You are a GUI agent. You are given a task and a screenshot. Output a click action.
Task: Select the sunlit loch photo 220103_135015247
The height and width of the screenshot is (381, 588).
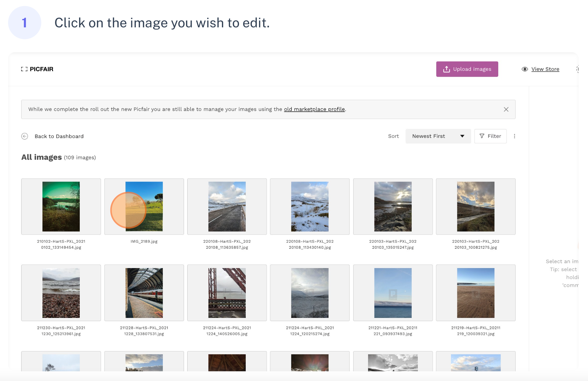coord(393,207)
